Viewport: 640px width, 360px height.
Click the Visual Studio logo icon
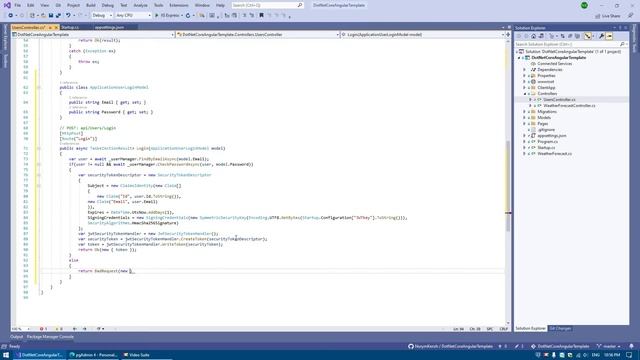(7, 5)
